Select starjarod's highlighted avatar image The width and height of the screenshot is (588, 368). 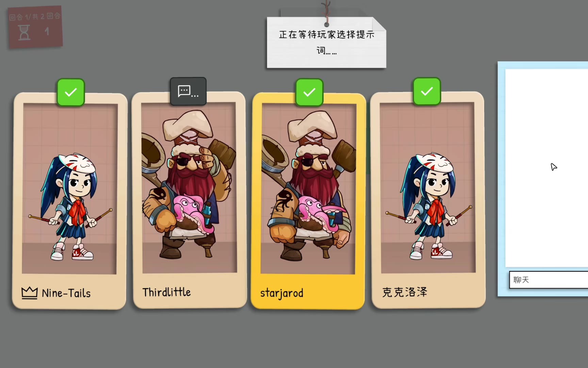click(x=308, y=188)
